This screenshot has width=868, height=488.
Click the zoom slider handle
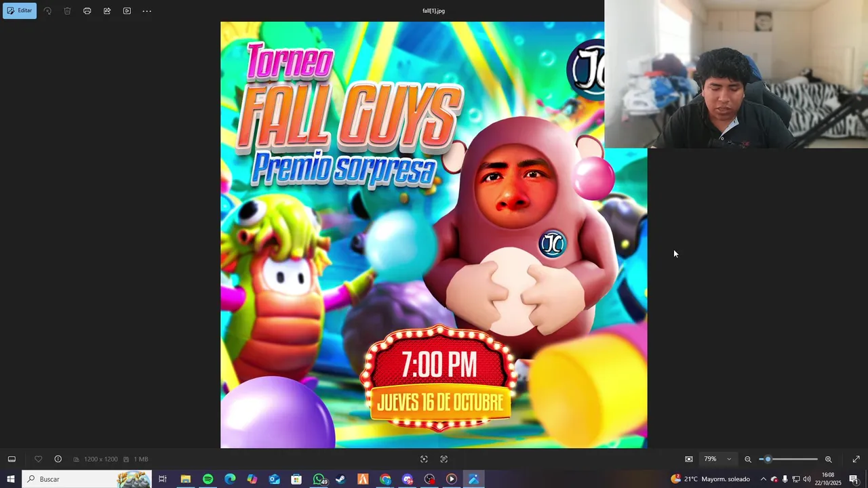tap(768, 459)
